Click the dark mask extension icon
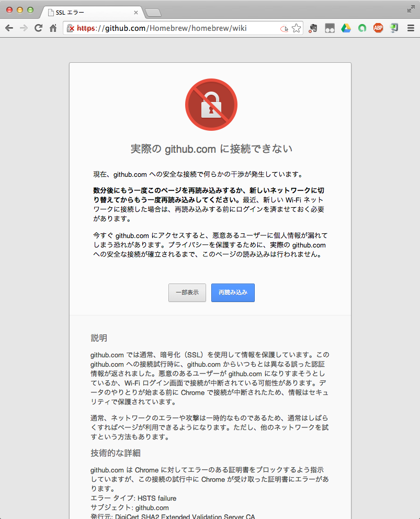 [330, 28]
